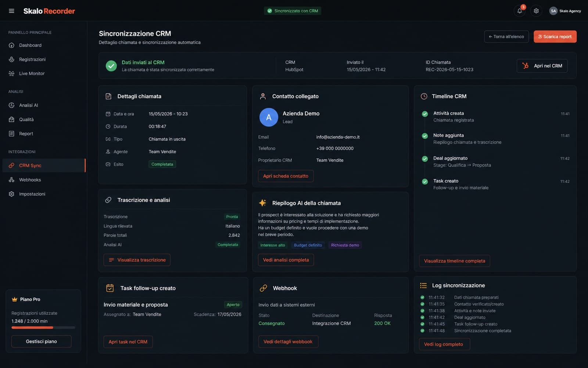588x368 pixels.
Task: Click the 200 OK webhook response
Action: 382,323
